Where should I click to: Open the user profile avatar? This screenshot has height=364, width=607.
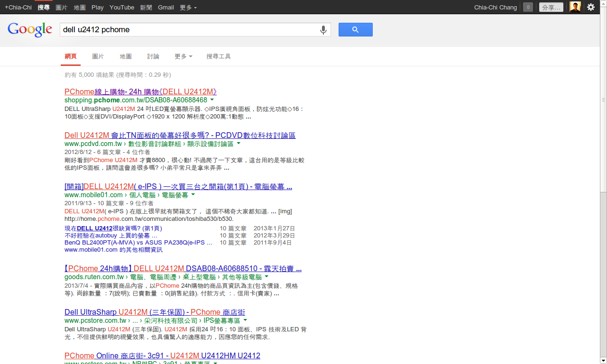click(575, 7)
